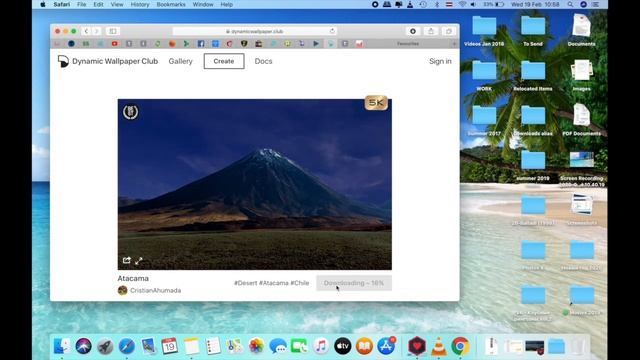Open Safari from the Dock

click(x=127, y=347)
